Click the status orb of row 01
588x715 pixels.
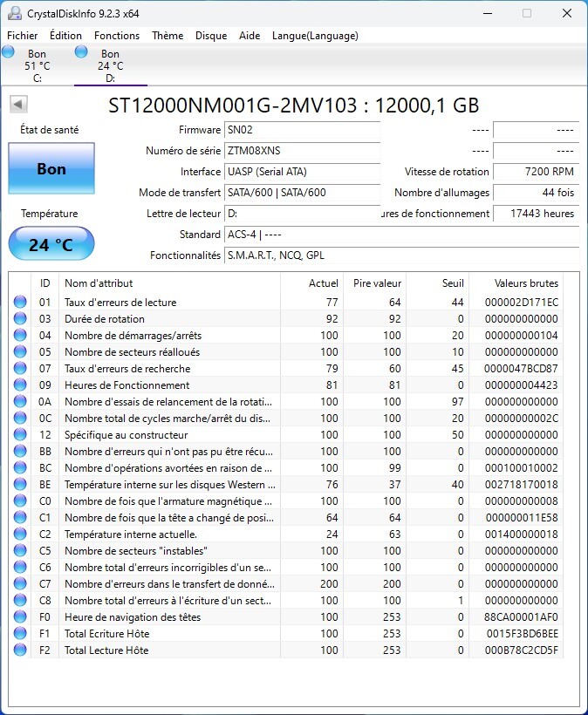[20, 302]
